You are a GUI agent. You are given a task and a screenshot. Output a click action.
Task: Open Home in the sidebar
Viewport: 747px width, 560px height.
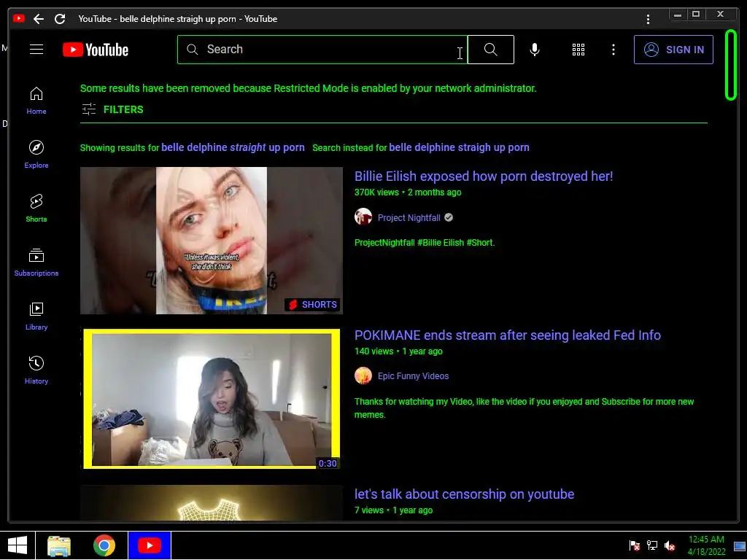coord(36,101)
